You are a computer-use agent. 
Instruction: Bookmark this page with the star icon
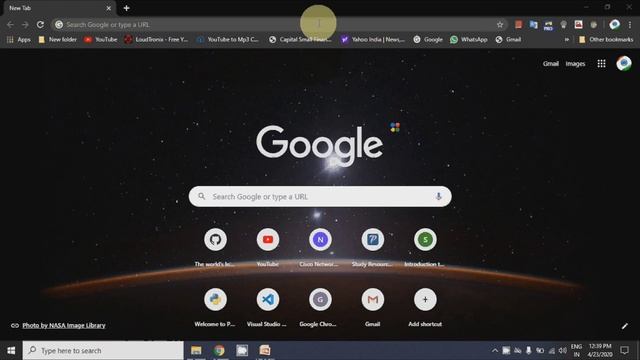pos(500,24)
